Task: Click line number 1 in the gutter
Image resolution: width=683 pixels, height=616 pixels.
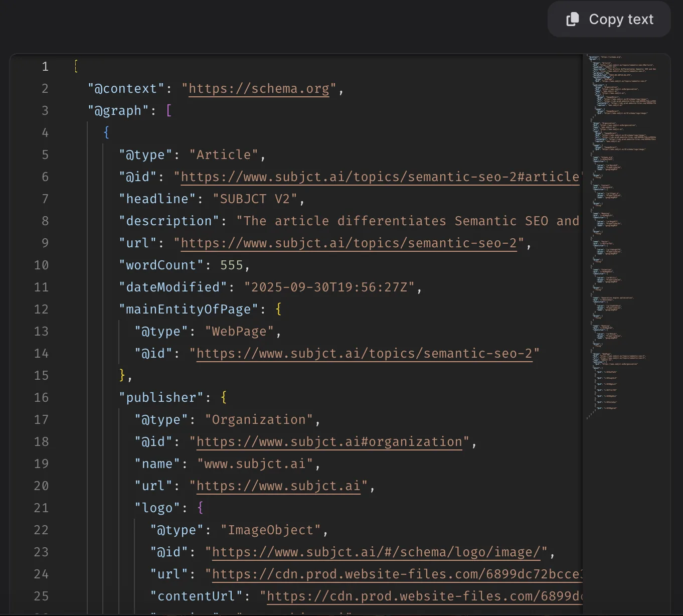Action: [x=45, y=67]
